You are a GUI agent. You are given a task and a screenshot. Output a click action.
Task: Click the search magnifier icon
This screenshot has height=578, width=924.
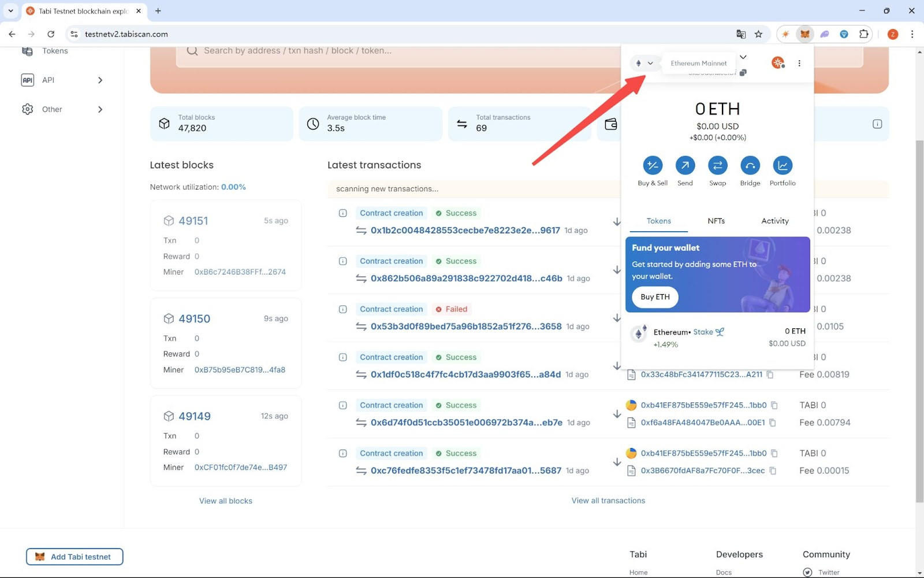192,51
